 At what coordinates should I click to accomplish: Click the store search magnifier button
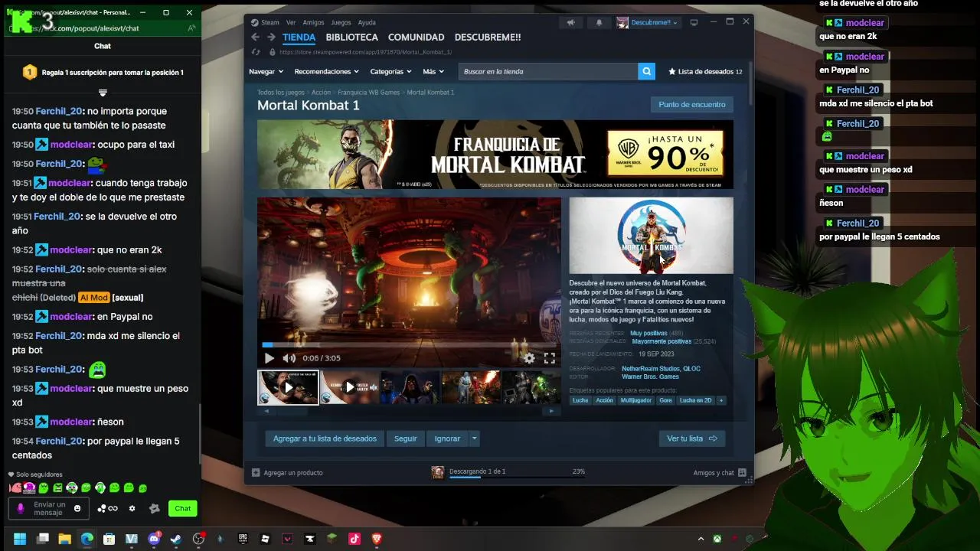pyautogui.click(x=647, y=71)
